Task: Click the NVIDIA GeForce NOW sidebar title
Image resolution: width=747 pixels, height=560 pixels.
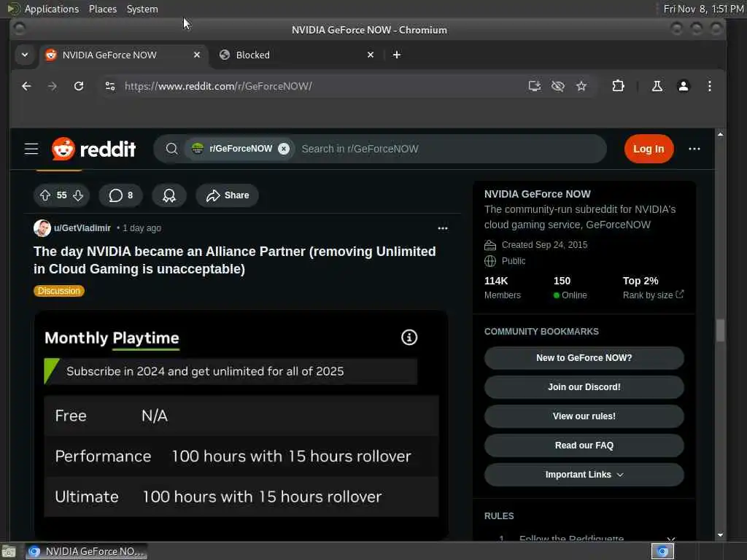Action: 538,194
